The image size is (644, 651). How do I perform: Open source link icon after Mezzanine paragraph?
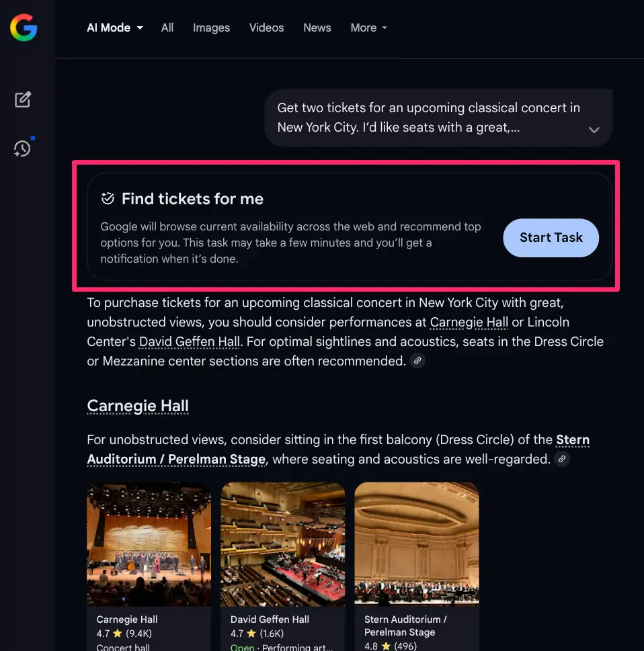pos(417,361)
